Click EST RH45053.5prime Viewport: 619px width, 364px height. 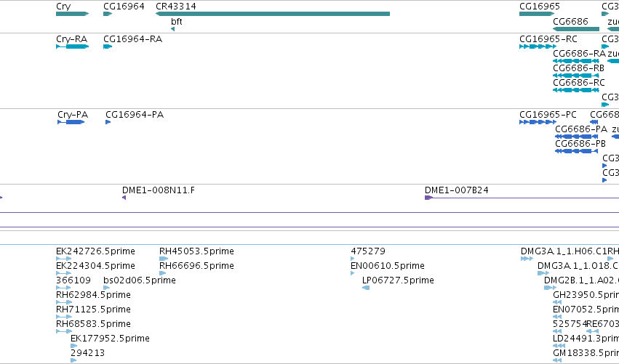164,259
